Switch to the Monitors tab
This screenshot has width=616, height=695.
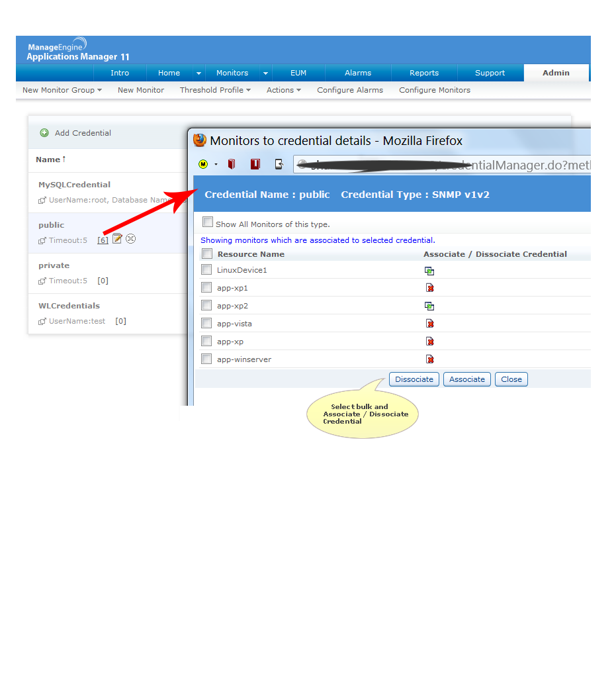(232, 73)
